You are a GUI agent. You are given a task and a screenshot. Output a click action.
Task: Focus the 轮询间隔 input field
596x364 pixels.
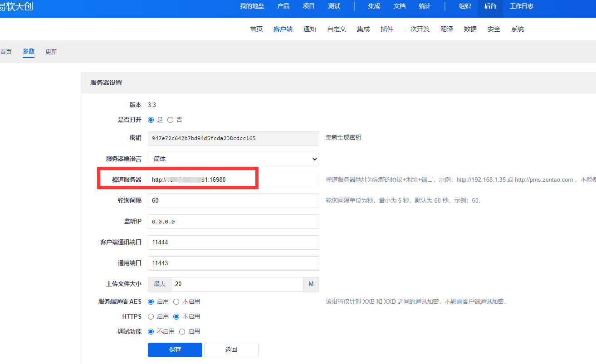(233, 201)
